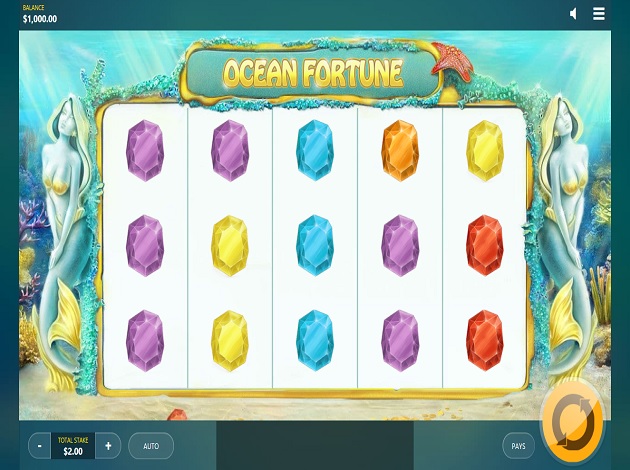
Task: Increase total stake with plus button
Action: click(108, 445)
